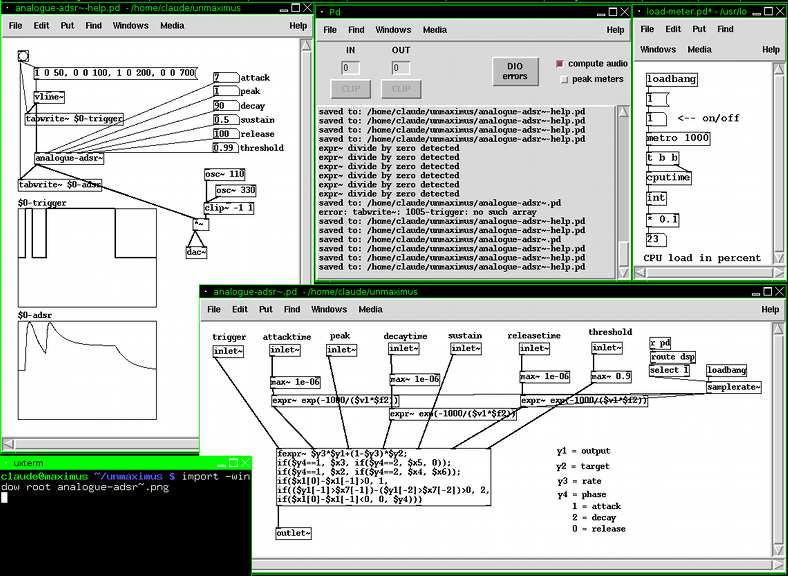Viewport: 788px width, 576px height.
Task: Click scroll-up arrow in analogue-adsr~.pd window
Action: [x=778, y=329]
